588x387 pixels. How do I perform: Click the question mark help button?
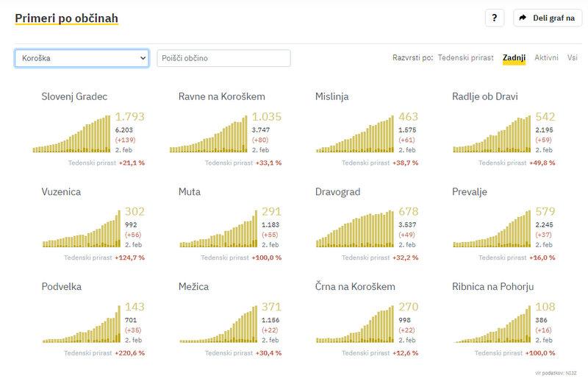click(495, 18)
